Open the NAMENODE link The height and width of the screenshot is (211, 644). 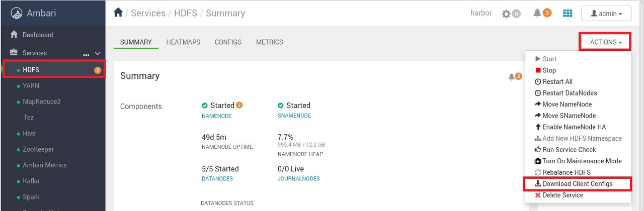[x=216, y=116]
